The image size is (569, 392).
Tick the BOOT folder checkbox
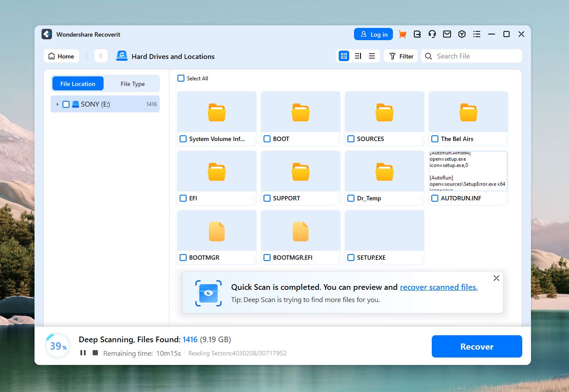tap(267, 139)
